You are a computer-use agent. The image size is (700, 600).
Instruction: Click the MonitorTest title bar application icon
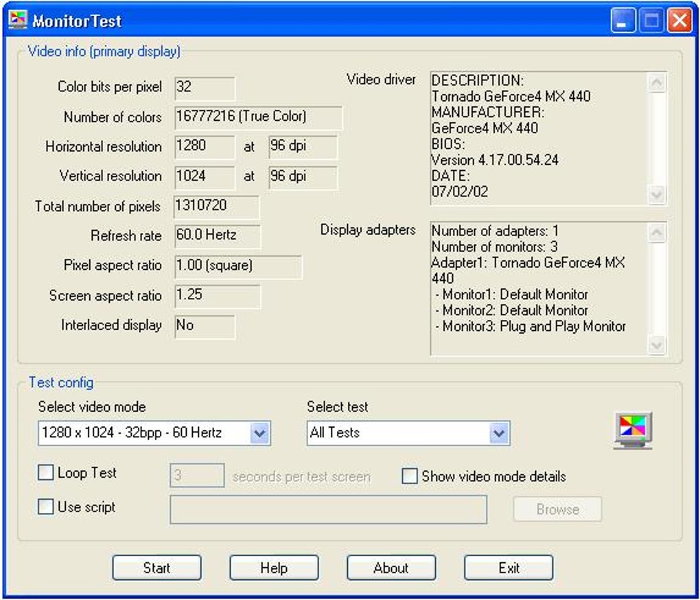pyautogui.click(x=18, y=20)
